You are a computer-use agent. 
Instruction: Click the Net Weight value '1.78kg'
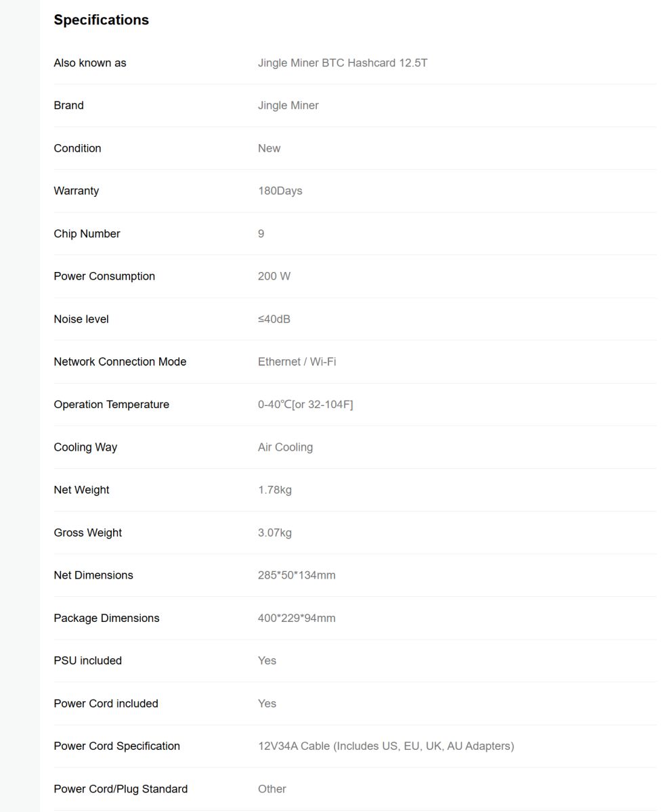click(x=274, y=490)
